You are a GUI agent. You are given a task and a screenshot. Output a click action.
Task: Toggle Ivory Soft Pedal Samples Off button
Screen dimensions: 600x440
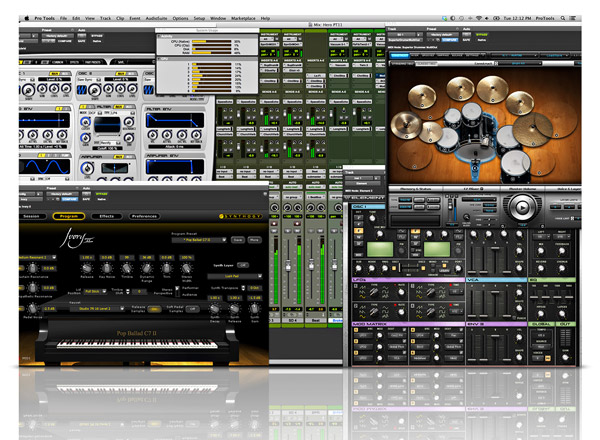tap(192, 309)
